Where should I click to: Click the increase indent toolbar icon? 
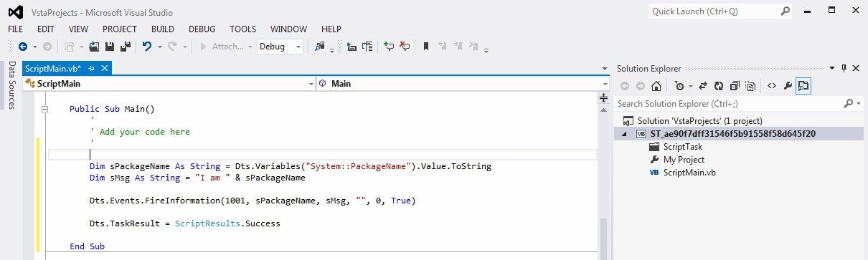click(367, 47)
